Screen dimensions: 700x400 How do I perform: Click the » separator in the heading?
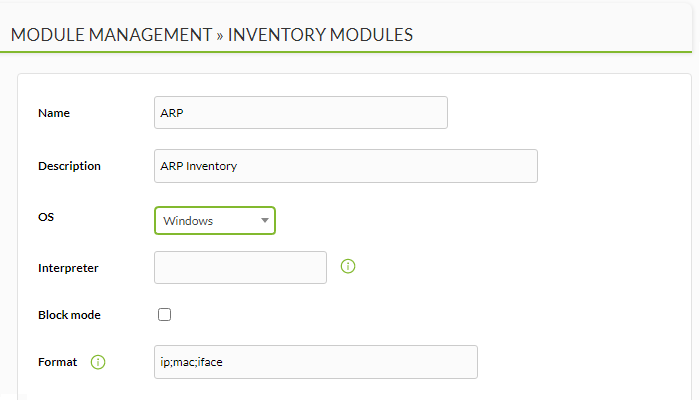click(x=220, y=36)
